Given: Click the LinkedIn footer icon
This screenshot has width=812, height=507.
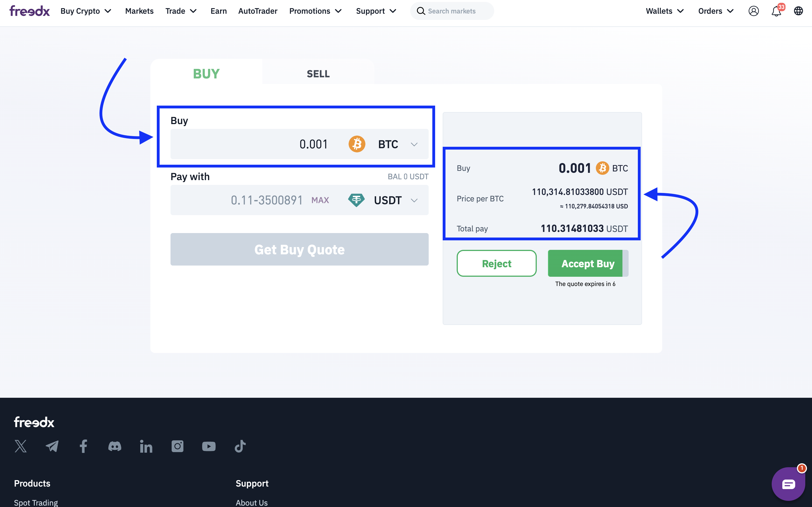Looking at the screenshot, I should tap(146, 446).
